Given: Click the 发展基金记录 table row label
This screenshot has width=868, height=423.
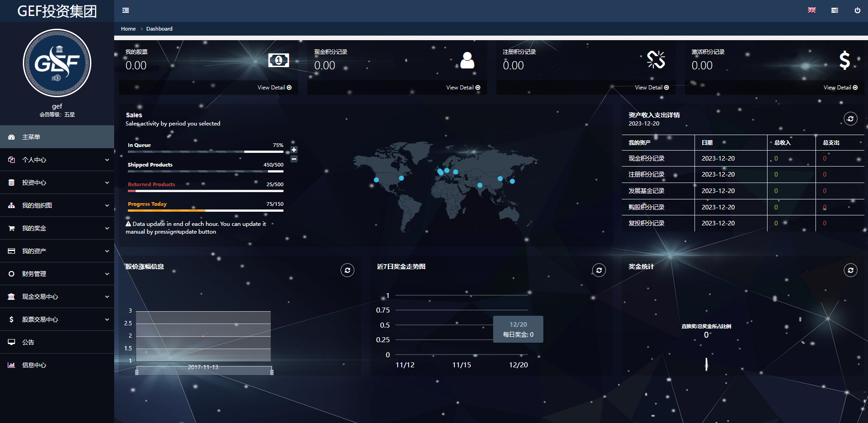Looking at the screenshot, I should 647,191.
